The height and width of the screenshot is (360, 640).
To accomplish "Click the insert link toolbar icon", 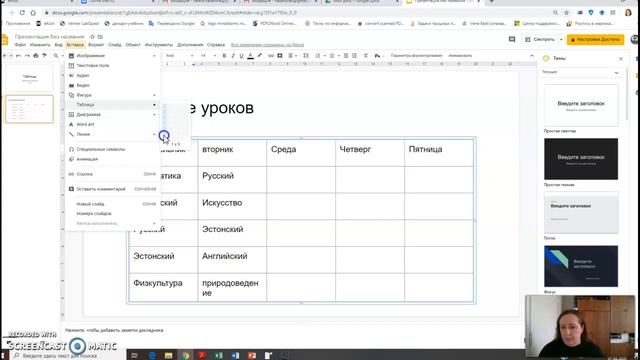I will 271,56.
